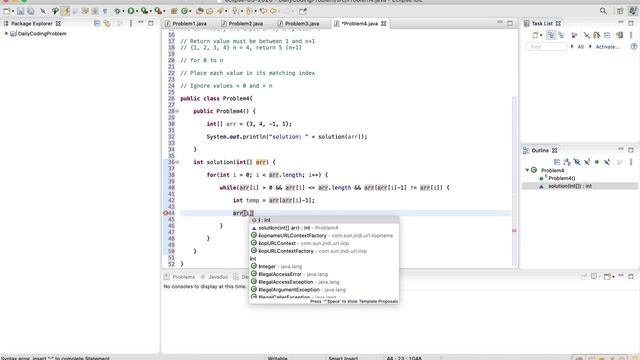The height and width of the screenshot is (360, 640).
Task: Click Collapse All icon in Outline view
Action: point(557,162)
